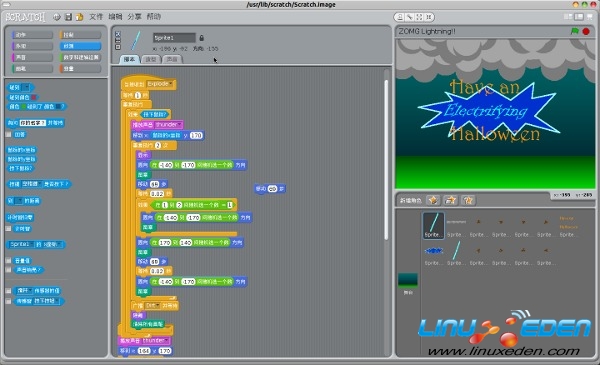The height and width of the screenshot is (365, 600).
Task: Open the x座标 attribute dropdown in palette
Action: (x=52, y=244)
